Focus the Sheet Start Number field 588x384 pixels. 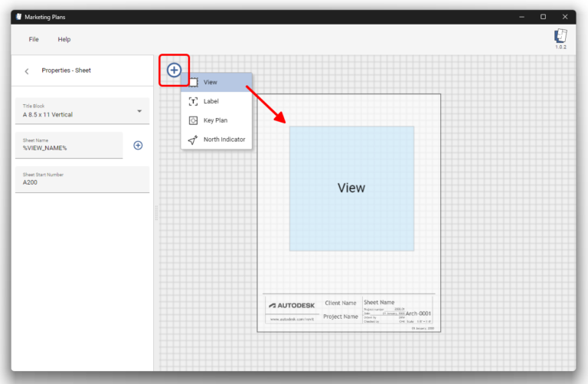(82, 179)
